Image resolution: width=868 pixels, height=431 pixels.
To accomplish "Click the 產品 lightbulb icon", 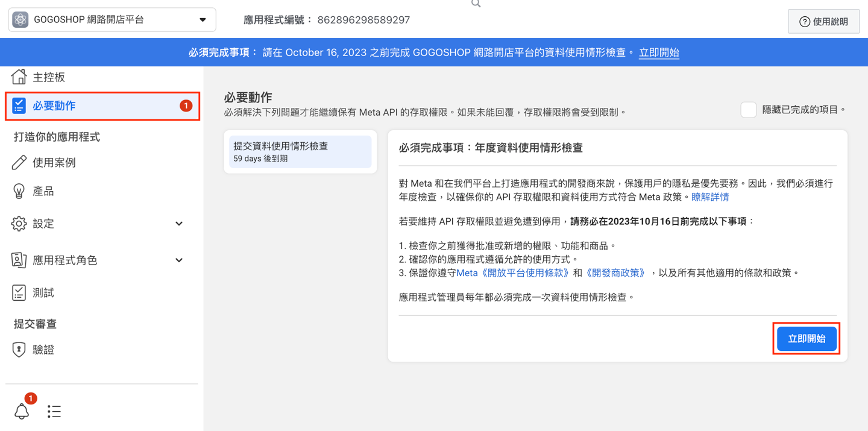I will 19,191.
